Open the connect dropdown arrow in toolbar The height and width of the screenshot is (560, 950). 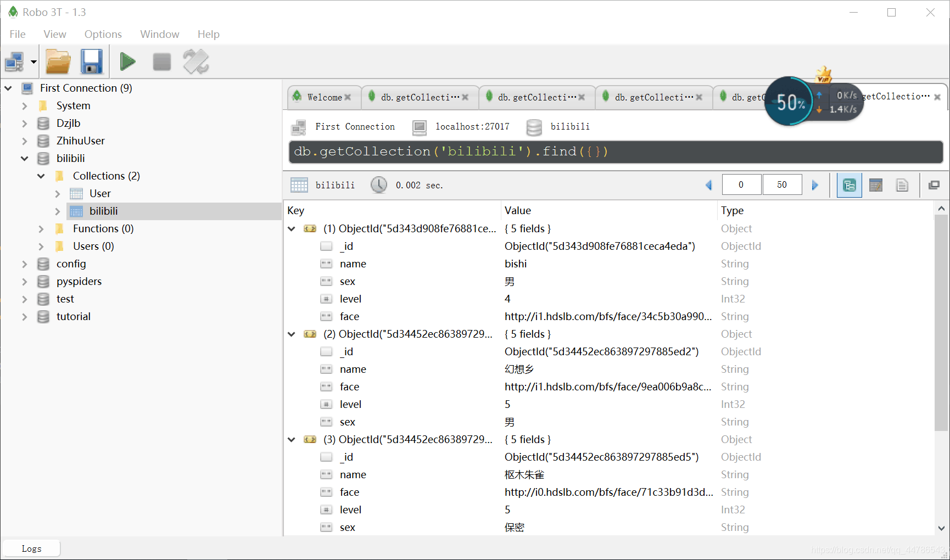(x=33, y=61)
